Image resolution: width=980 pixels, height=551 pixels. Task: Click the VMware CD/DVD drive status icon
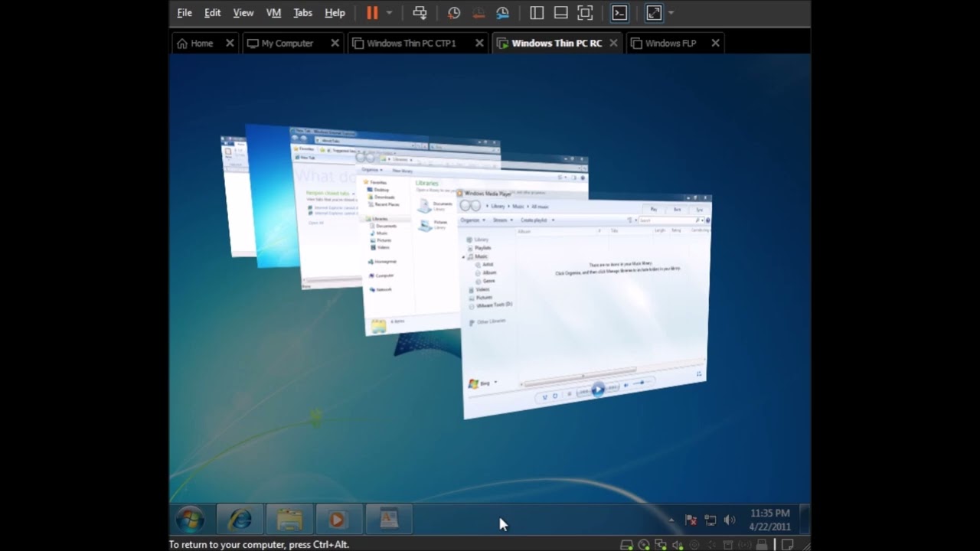(644, 545)
